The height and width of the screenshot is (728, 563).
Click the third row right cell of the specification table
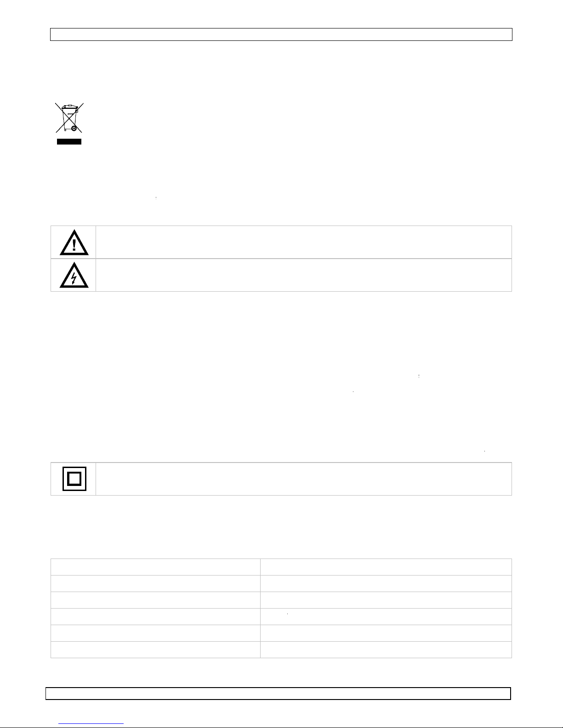pyautogui.click(x=386, y=600)
